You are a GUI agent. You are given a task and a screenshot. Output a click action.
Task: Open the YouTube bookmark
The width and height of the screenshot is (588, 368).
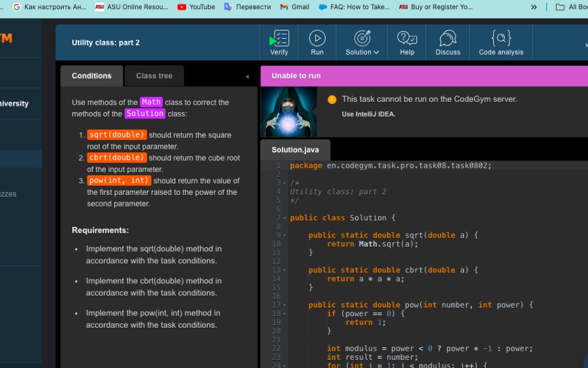pos(196,7)
